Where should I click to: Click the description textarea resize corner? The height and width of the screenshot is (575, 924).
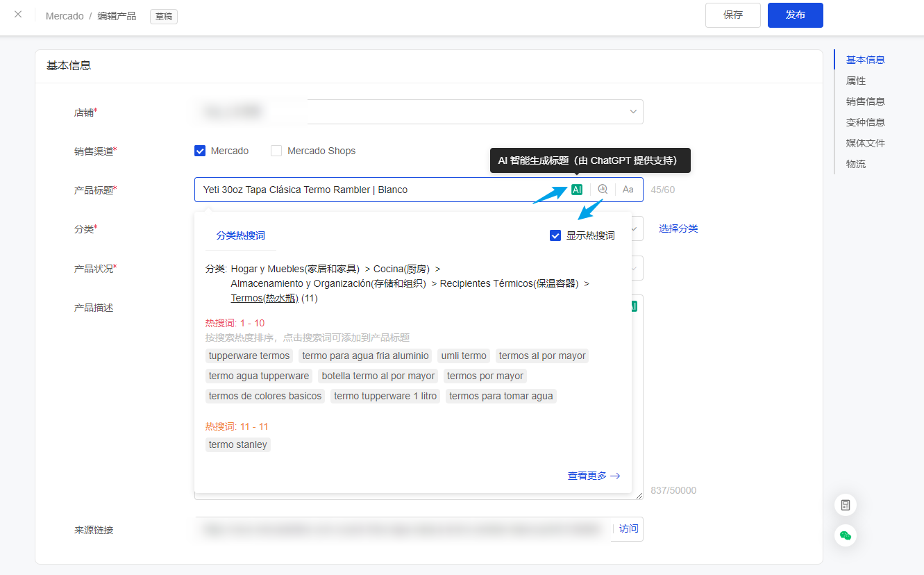[639, 495]
